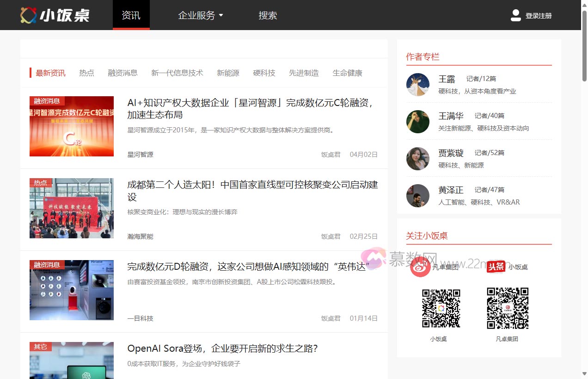
Task: Click the 小饭桌 logo in header
Action: coord(55,15)
